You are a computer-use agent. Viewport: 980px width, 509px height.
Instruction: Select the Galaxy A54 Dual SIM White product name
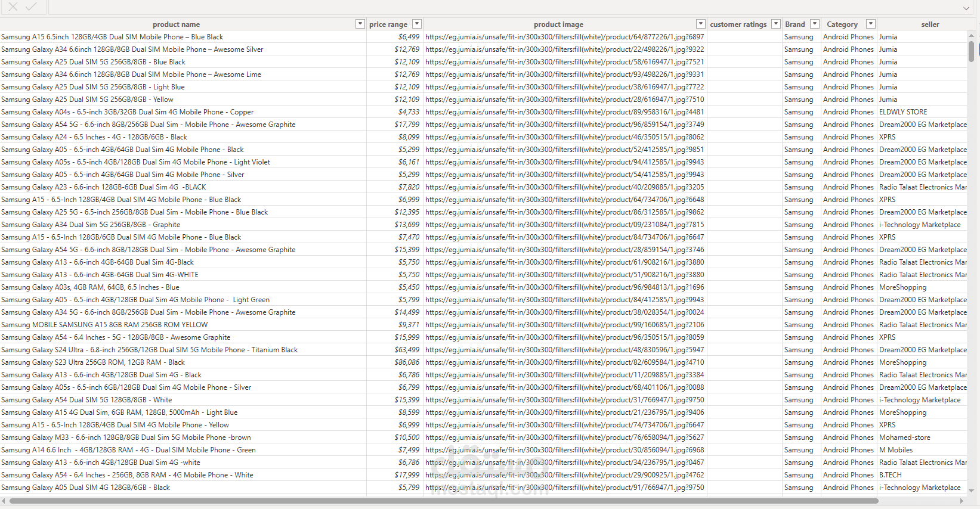[86, 400]
